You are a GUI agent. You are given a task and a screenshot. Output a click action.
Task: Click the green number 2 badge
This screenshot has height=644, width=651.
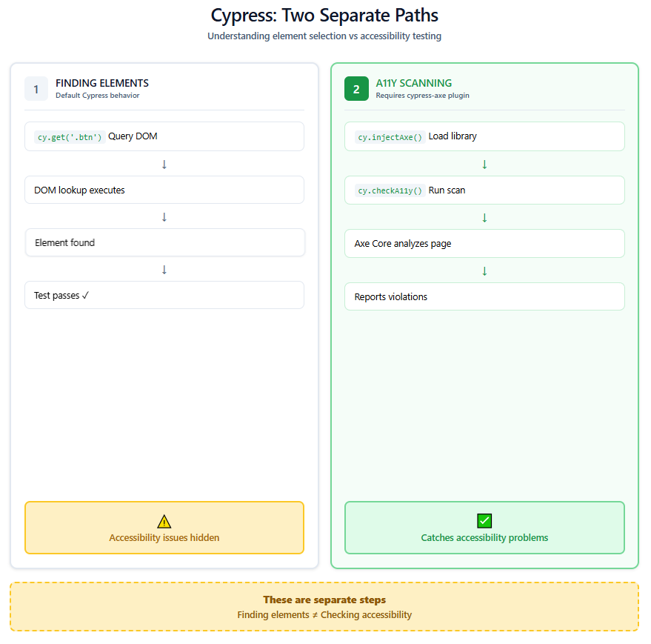(x=356, y=89)
